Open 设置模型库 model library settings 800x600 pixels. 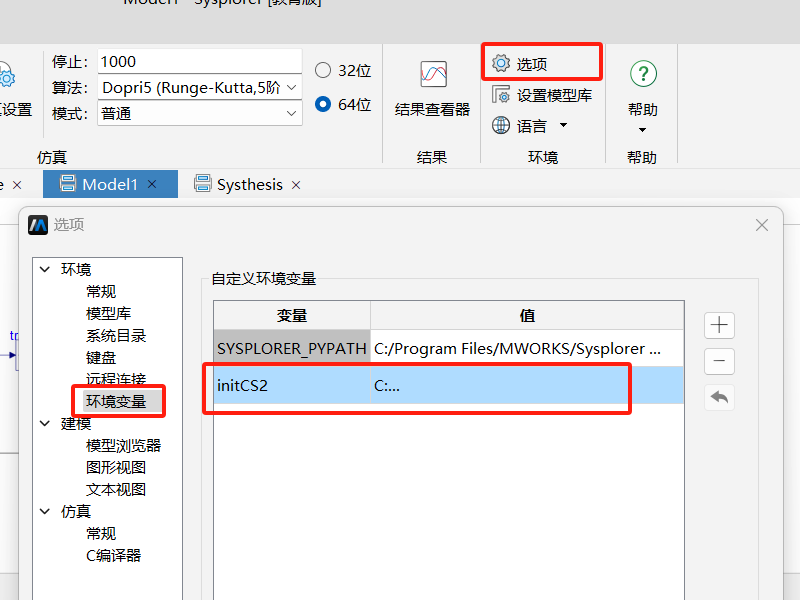coord(542,95)
